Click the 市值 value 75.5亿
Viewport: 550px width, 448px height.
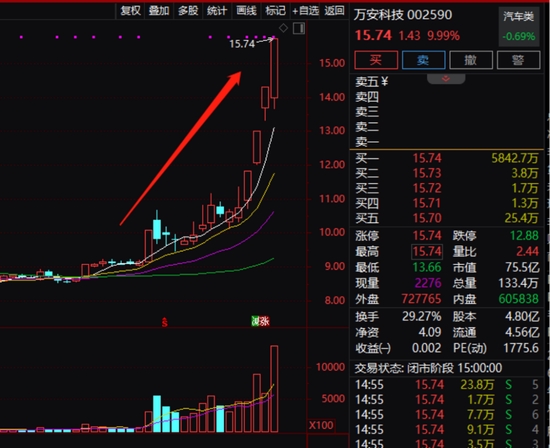(522, 267)
